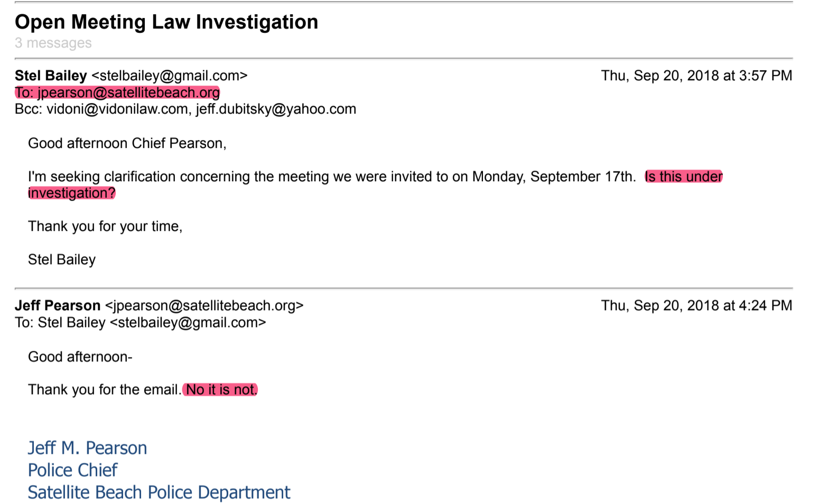This screenshot has height=504, width=818.
Task: Click stelbailey@gmail.com sender address in first message
Action: pyautogui.click(x=170, y=76)
